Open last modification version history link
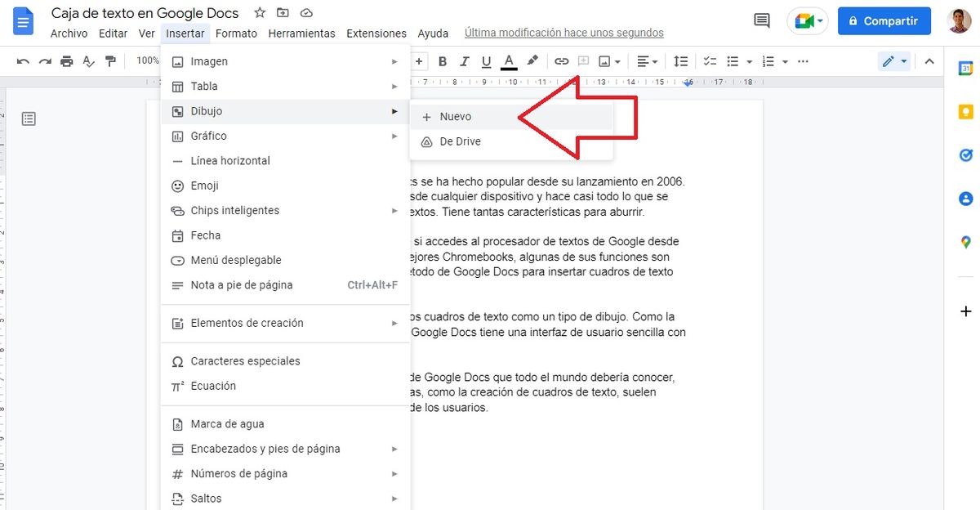This screenshot has width=980, height=510. click(x=564, y=34)
